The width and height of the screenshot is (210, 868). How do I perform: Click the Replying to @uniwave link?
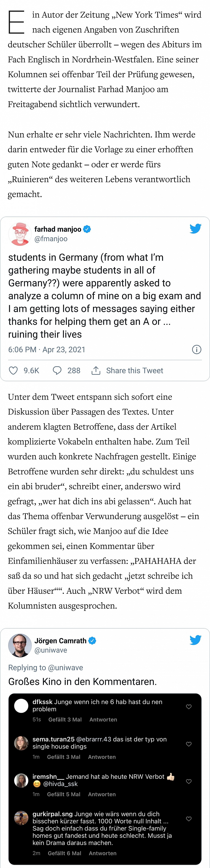tap(46, 668)
